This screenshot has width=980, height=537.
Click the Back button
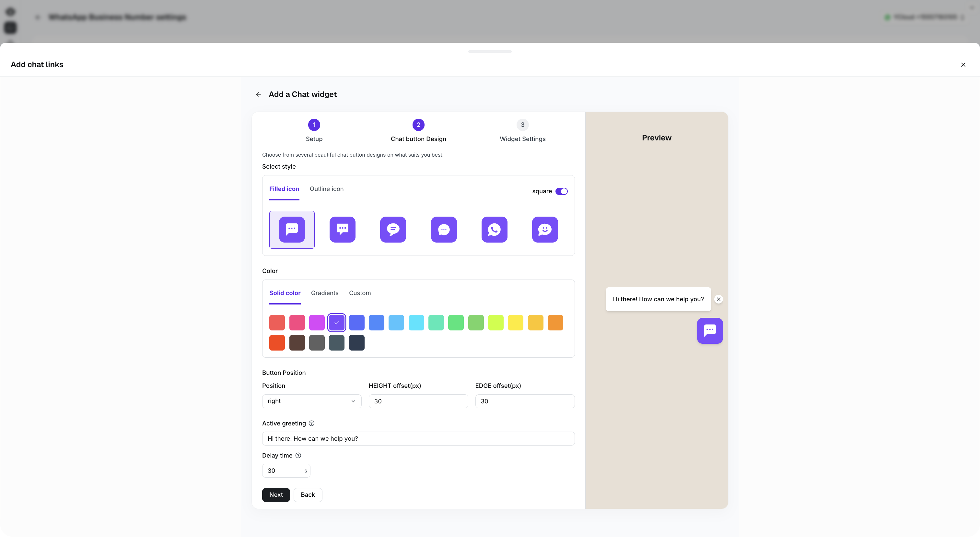pyautogui.click(x=308, y=495)
